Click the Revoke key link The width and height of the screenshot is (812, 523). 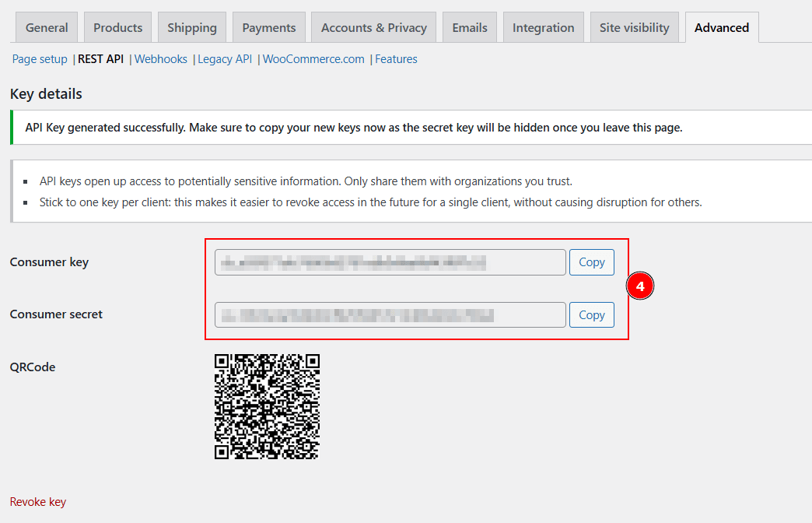coord(38,502)
